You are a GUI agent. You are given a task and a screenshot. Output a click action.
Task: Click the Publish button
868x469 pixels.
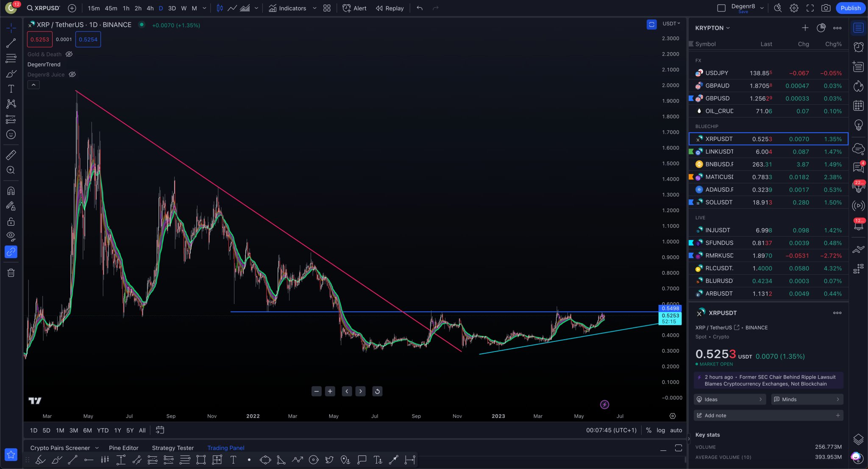850,8
